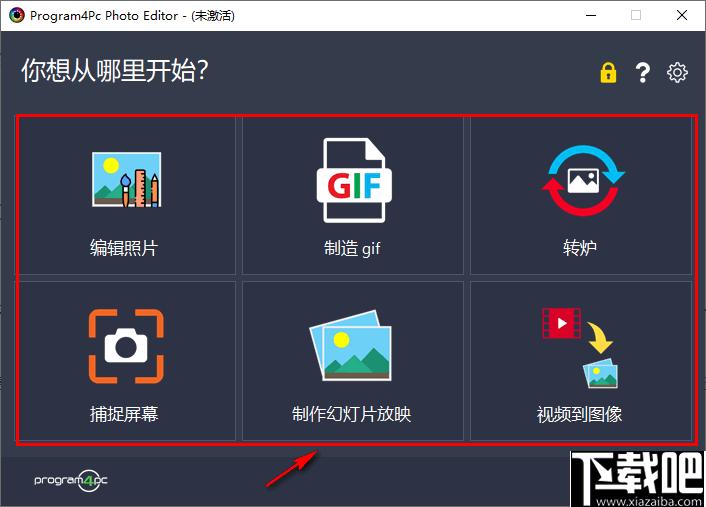Click the 编辑照片 label

click(x=124, y=248)
